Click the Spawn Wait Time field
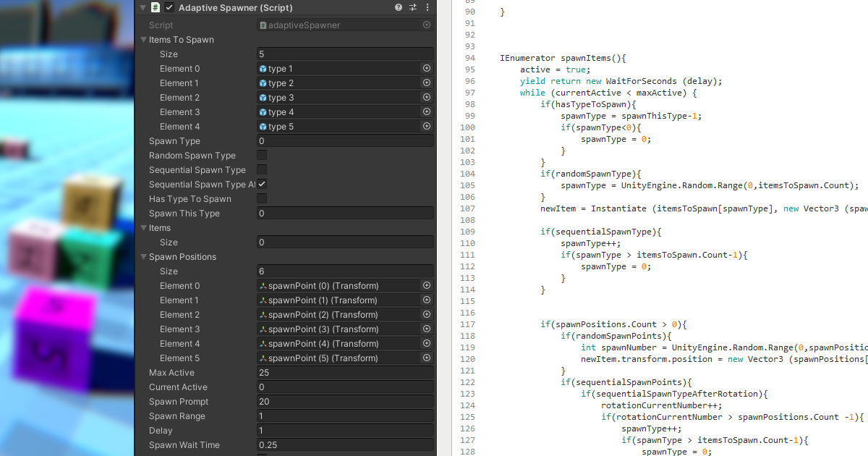The image size is (868, 456). tap(345, 444)
